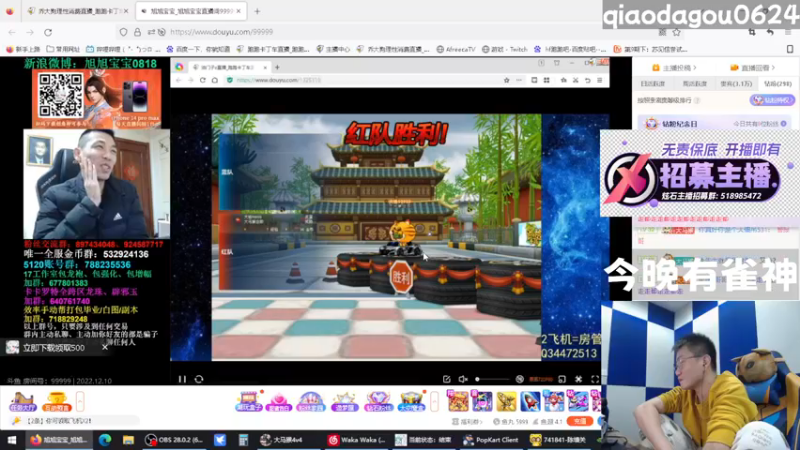The image size is (800, 450).
Task: Open the 新手上路 bookmark
Action: 23,49
